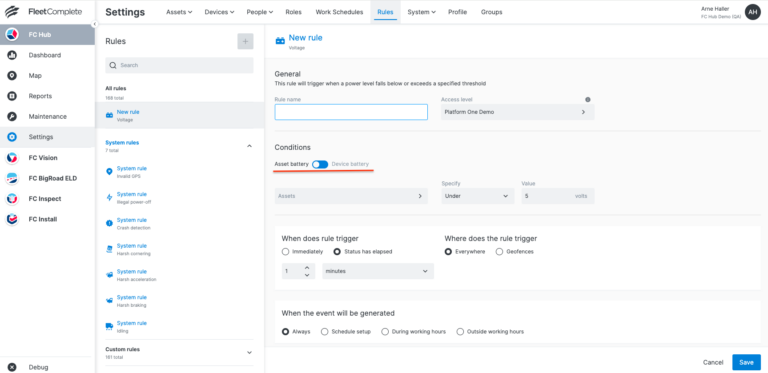This screenshot has width=768, height=373.
Task: Click the Rule name input field
Action: 351,112
